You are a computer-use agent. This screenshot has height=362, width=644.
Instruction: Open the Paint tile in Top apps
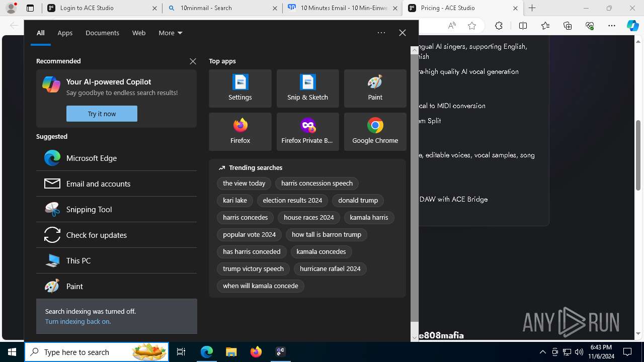(375, 88)
